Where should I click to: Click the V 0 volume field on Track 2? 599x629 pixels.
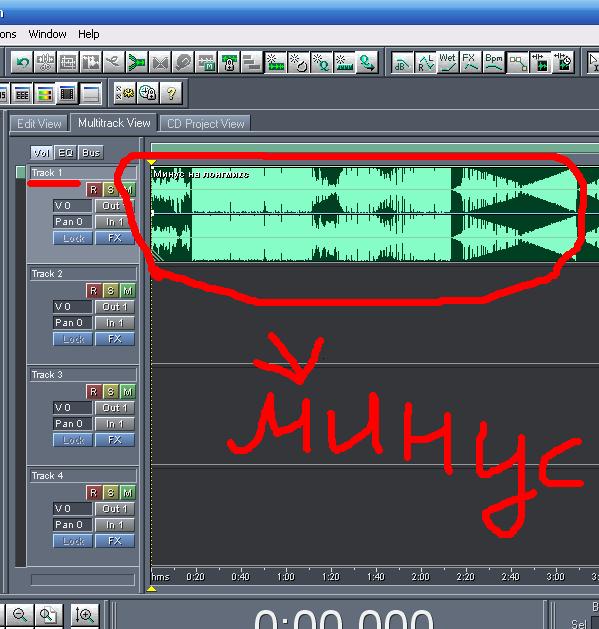click(x=73, y=307)
